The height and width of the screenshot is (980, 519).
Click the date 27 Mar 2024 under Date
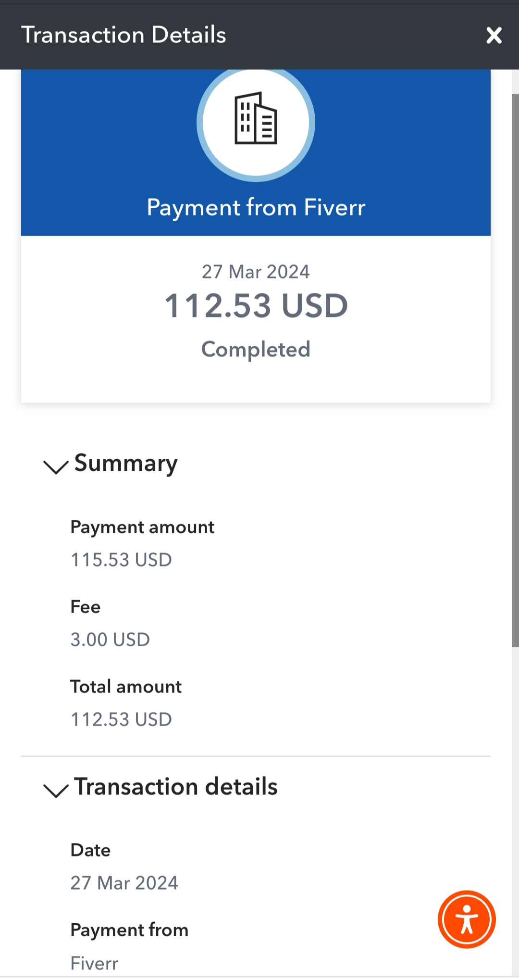(124, 883)
